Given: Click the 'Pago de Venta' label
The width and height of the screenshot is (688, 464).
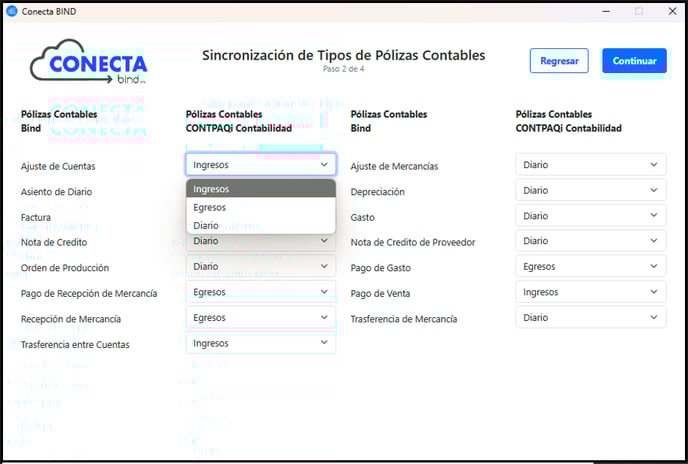Looking at the screenshot, I should tap(380, 293).
